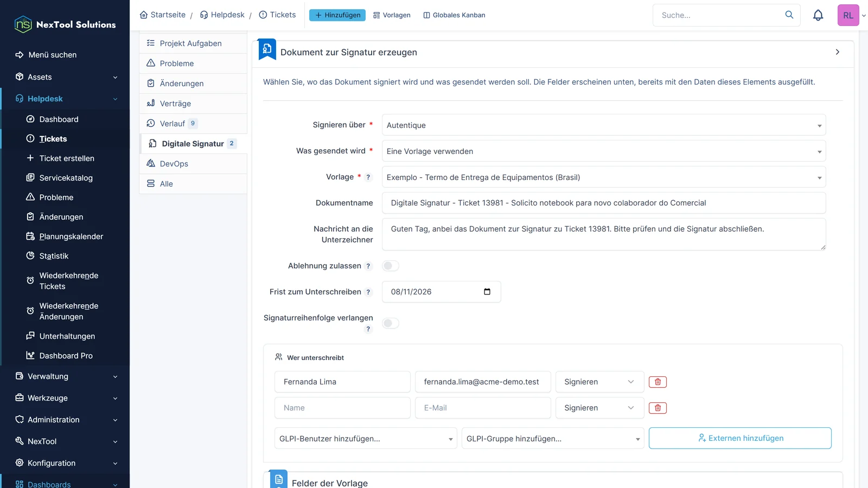The width and height of the screenshot is (868, 488).
Task: Click the NexTool Solutions logo
Action: (x=65, y=24)
